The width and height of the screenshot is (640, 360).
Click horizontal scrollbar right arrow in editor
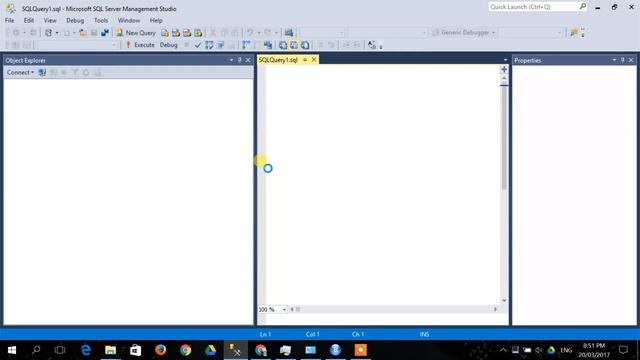coord(496,309)
